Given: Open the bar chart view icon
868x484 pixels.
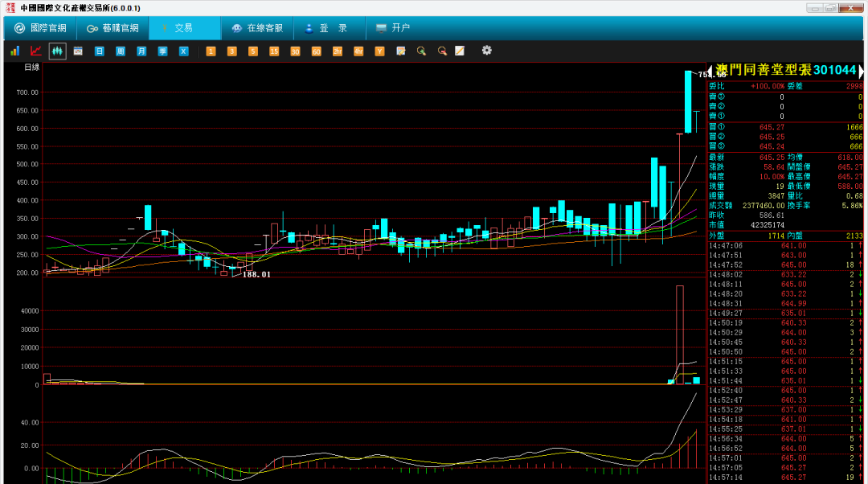Looking at the screenshot, I should (x=15, y=51).
